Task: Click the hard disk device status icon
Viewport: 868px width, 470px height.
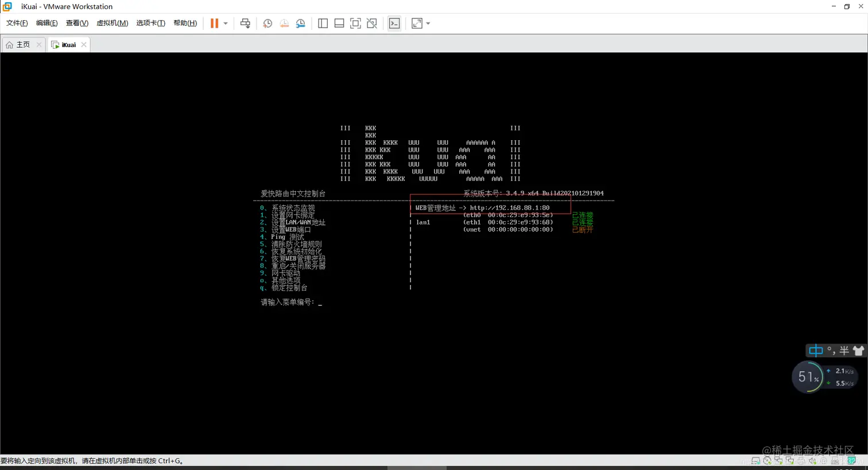Action: click(x=756, y=461)
